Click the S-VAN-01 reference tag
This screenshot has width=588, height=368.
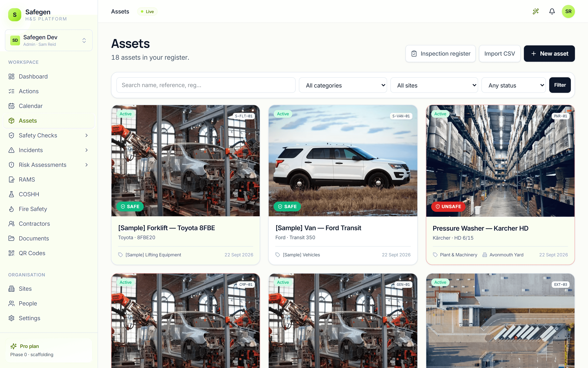[401, 116]
